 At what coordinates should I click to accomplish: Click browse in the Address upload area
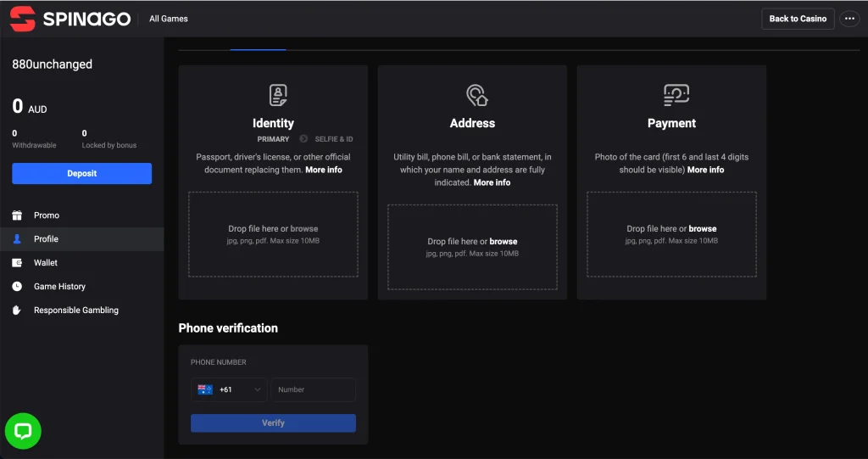point(504,241)
